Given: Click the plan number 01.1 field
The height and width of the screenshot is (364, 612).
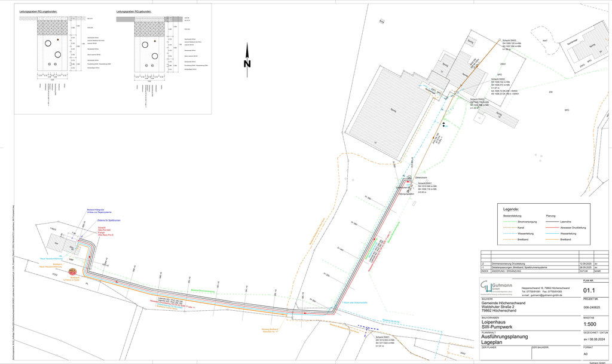Looking at the screenshot, I should click(589, 290).
